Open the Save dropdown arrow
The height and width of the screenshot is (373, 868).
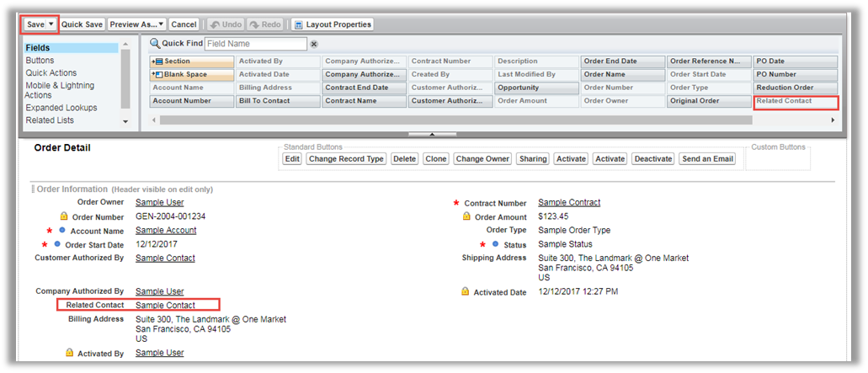(51, 24)
